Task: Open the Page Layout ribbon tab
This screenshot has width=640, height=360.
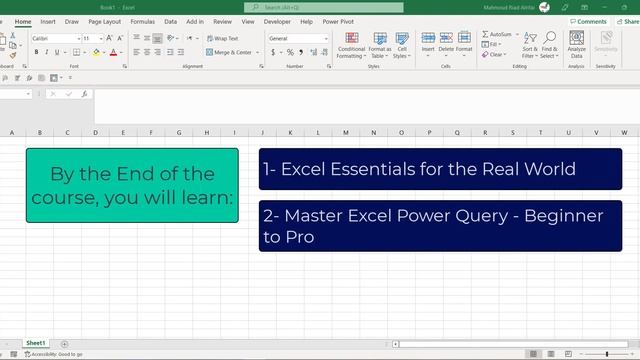Action: pyautogui.click(x=104, y=22)
